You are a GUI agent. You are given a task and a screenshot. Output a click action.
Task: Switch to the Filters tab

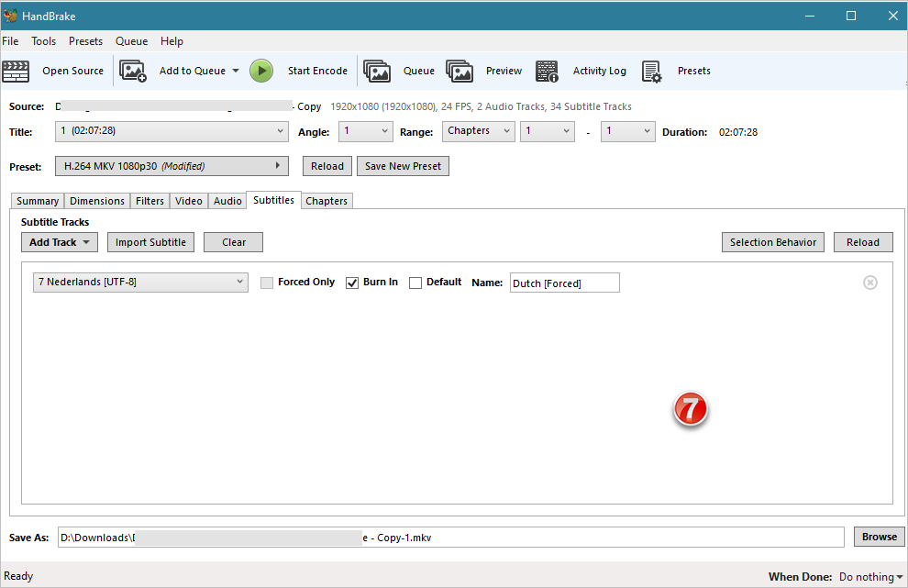150,201
